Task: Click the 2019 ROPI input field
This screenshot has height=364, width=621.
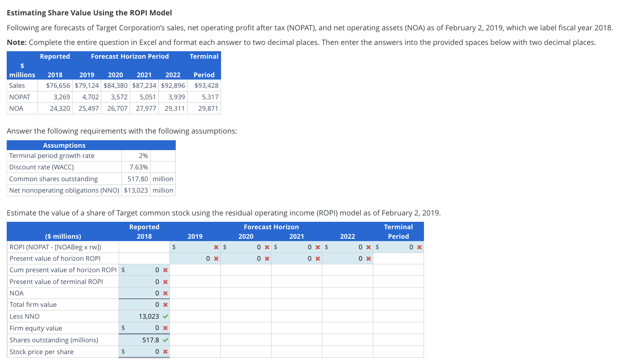Action: (195, 247)
